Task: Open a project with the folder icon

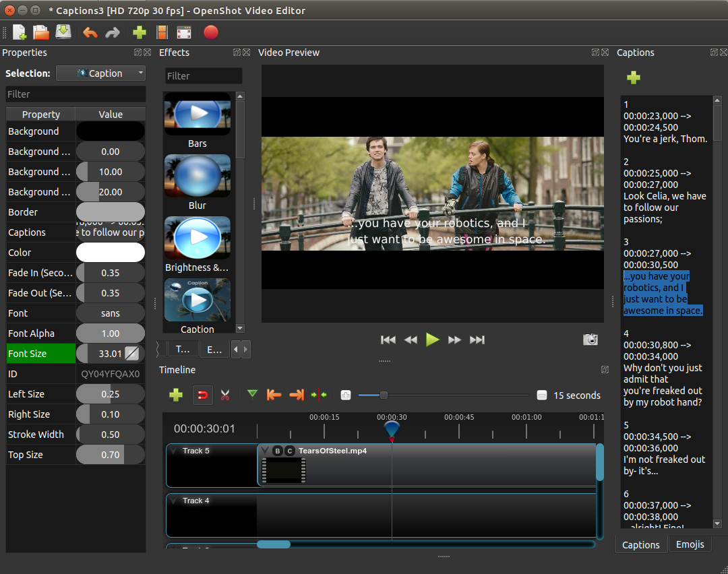Action: (x=41, y=32)
